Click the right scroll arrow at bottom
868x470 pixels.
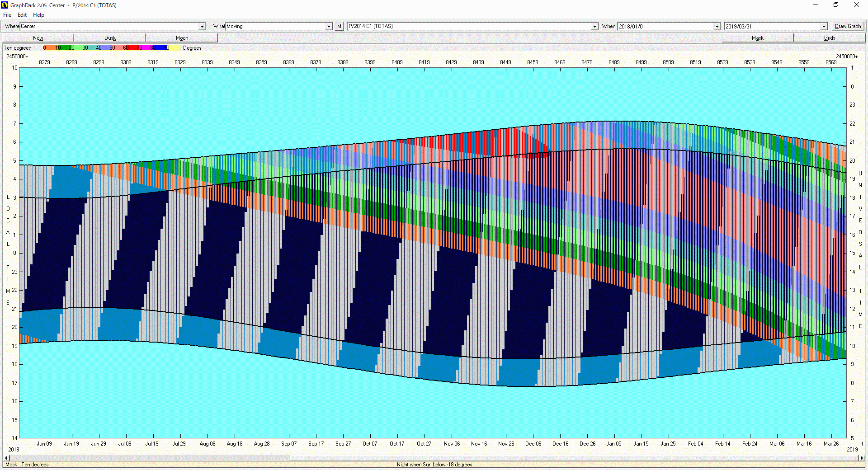[x=862, y=458]
